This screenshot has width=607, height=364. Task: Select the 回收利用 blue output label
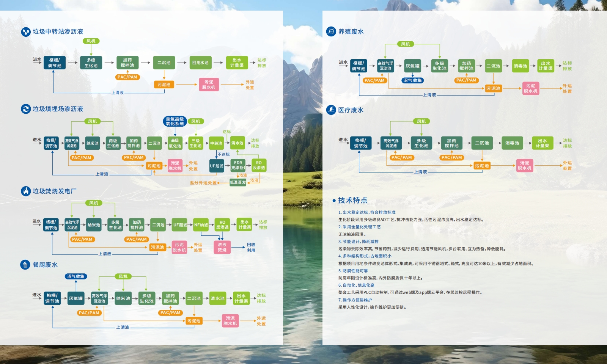(251, 247)
